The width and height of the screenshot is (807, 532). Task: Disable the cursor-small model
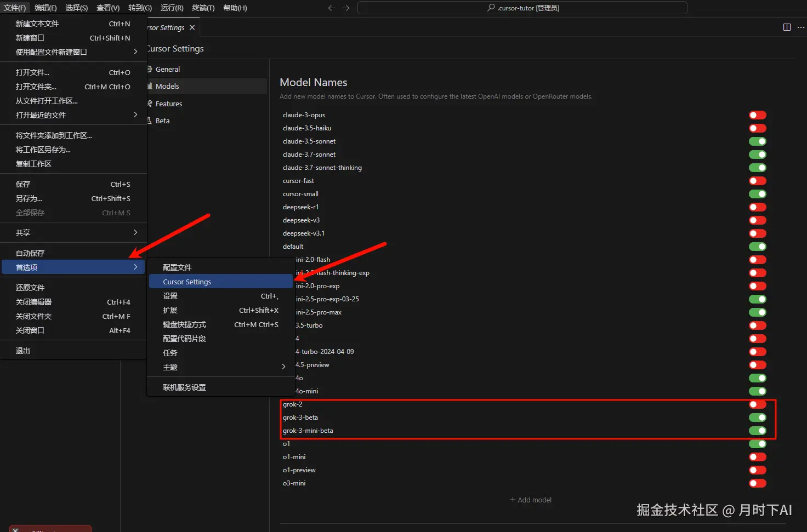758,194
